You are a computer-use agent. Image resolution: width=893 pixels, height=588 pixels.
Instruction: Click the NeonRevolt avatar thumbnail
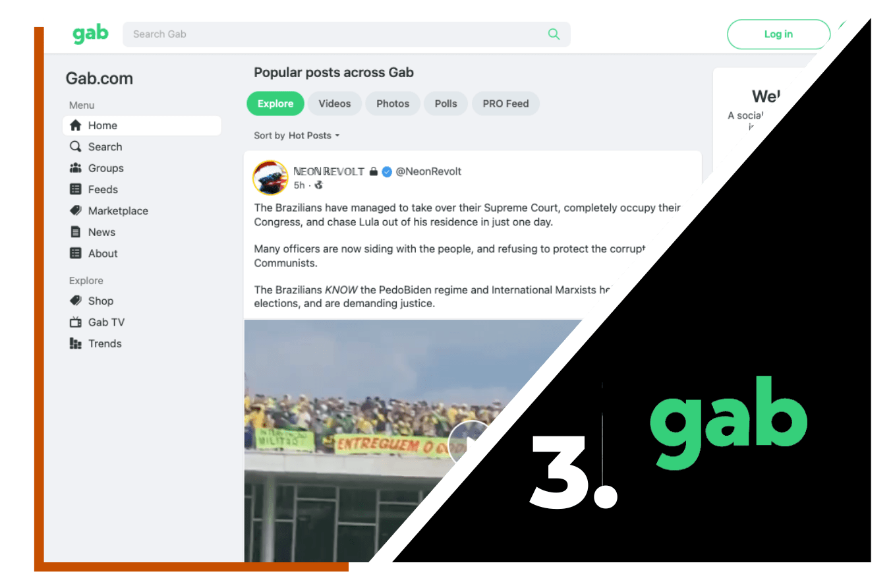point(270,177)
